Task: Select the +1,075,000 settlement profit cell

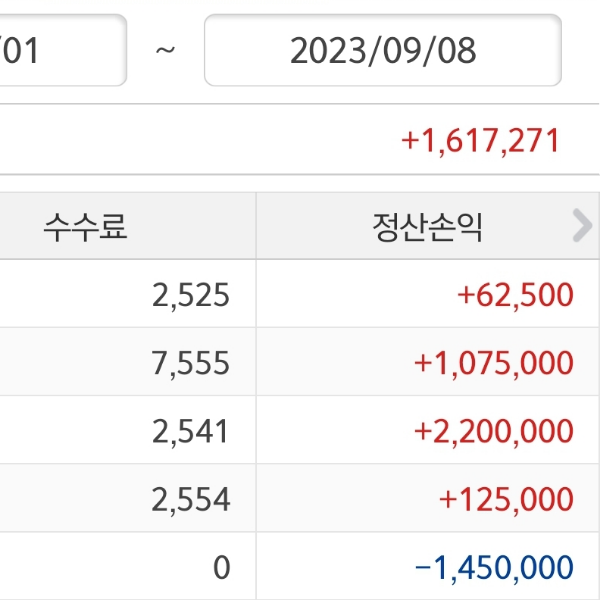Action: [494, 363]
